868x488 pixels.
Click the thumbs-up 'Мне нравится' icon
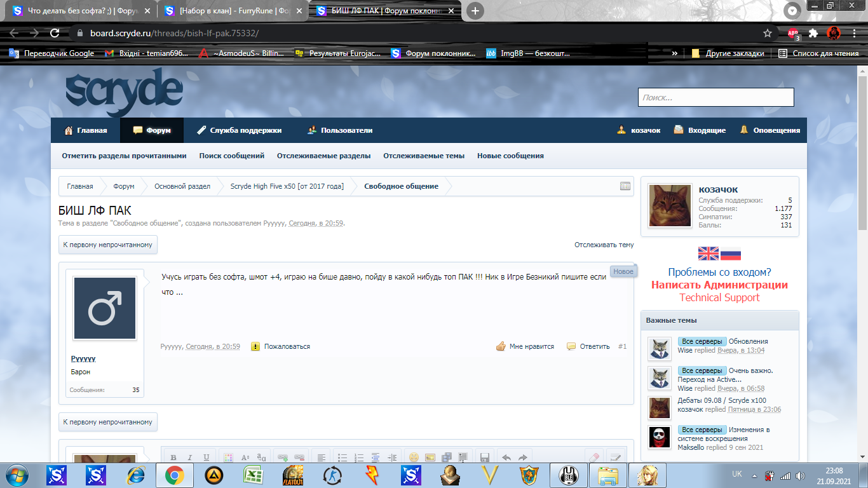tap(501, 346)
